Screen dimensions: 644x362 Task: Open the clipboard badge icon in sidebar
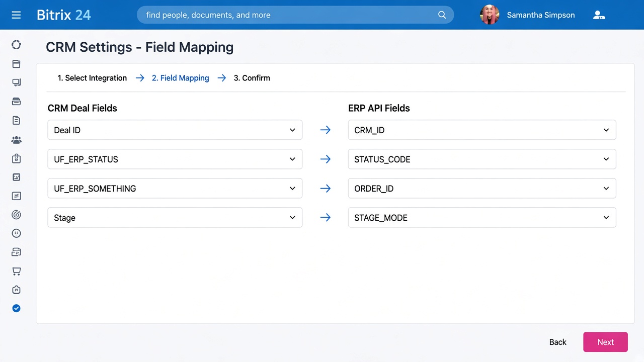click(x=16, y=158)
